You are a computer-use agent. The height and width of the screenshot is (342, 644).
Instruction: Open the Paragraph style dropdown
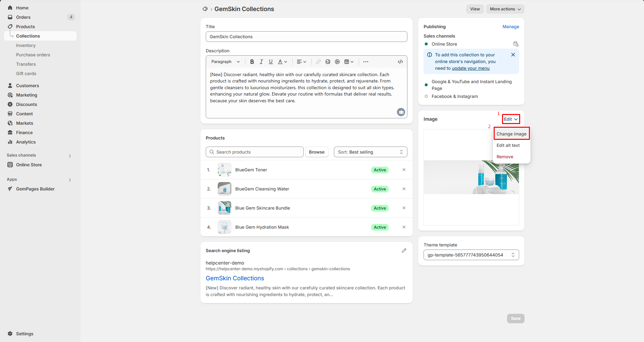tap(226, 62)
